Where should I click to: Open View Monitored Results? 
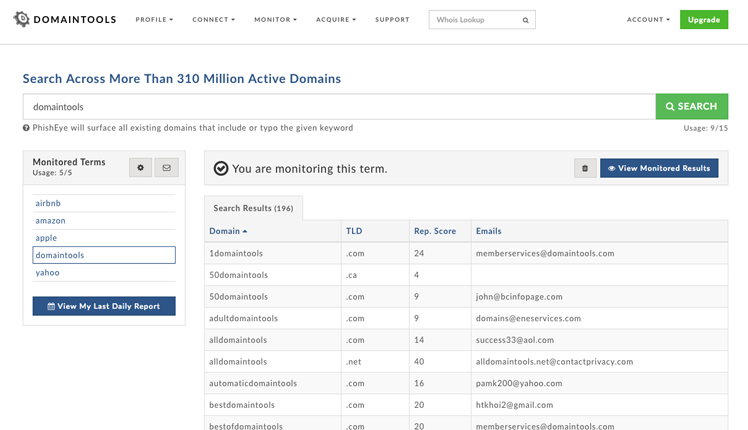click(x=659, y=168)
